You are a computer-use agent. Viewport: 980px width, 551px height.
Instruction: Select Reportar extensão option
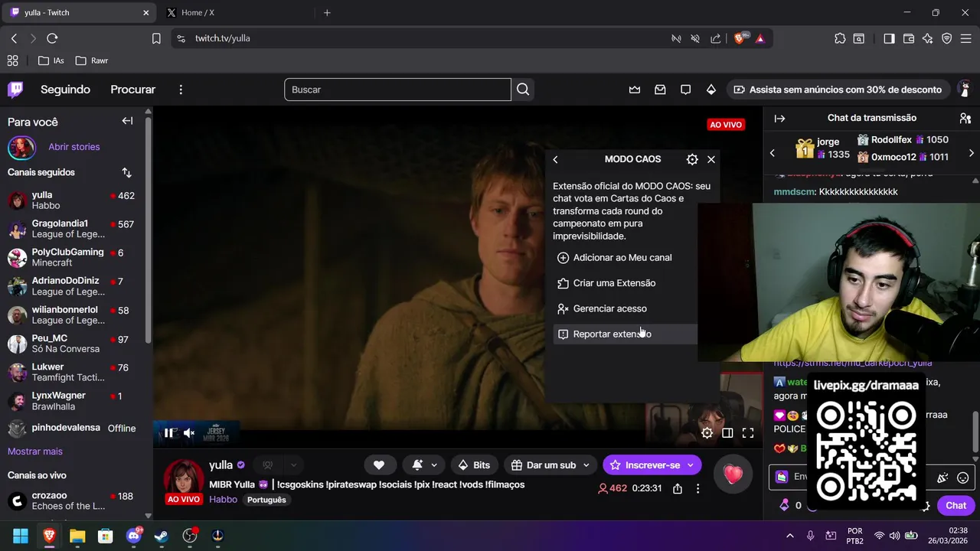point(626,334)
